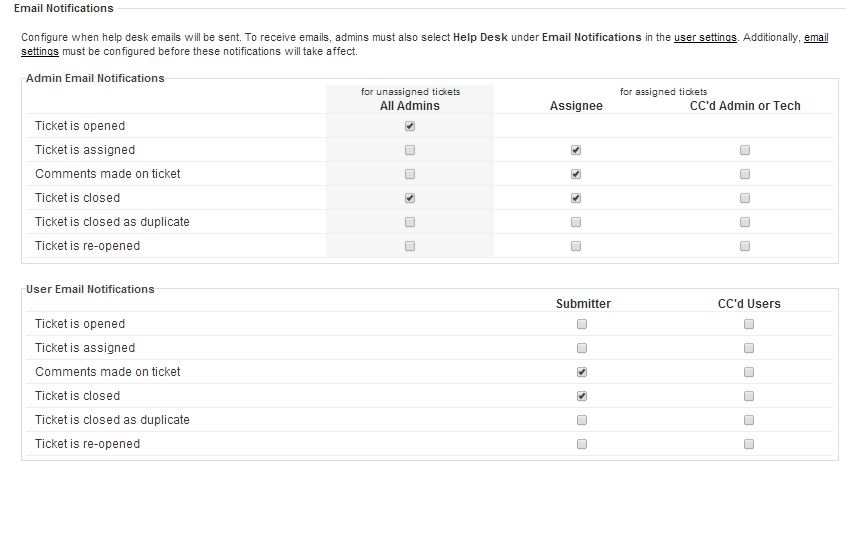The height and width of the screenshot is (540, 850).
Task: Enable CC'd Admin for Ticket is assigned
Action: pos(745,150)
